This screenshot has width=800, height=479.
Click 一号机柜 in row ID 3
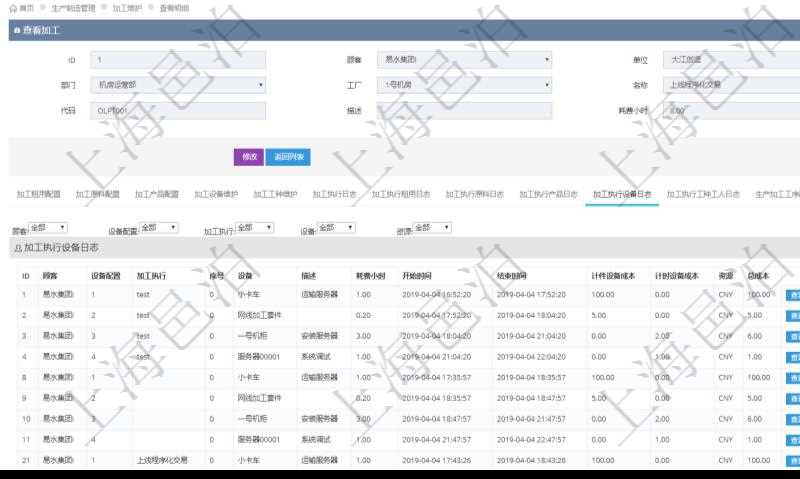point(252,336)
